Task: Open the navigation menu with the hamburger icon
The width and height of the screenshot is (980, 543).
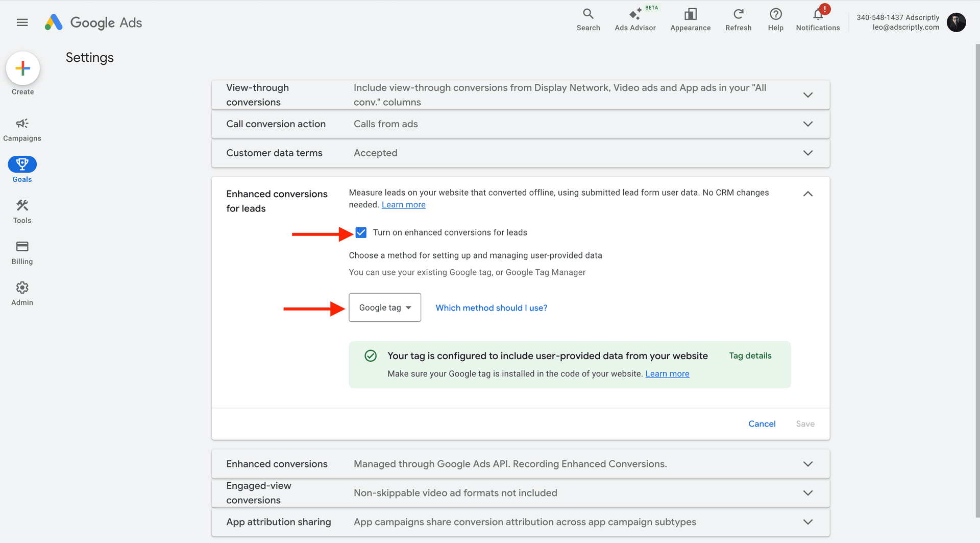Action: click(21, 22)
